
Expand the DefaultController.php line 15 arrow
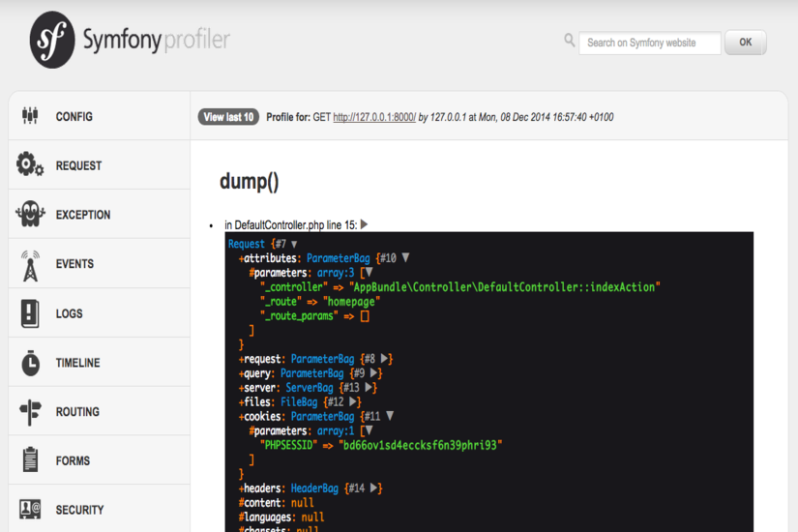click(x=364, y=224)
